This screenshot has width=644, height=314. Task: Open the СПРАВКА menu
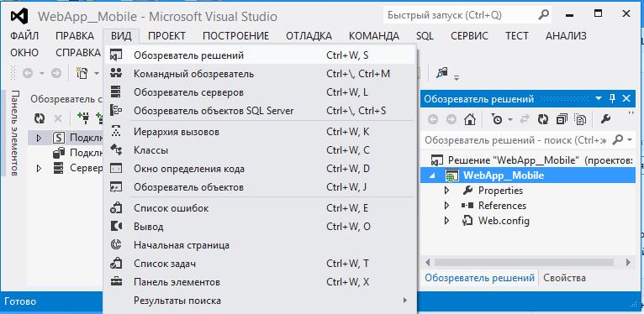(x=78, y=53)
